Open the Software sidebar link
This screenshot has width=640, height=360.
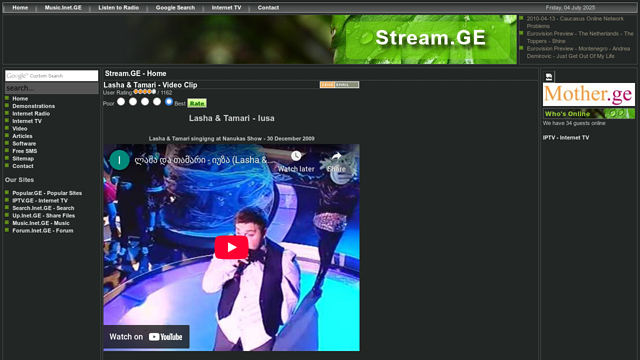[x=24, y=143]
